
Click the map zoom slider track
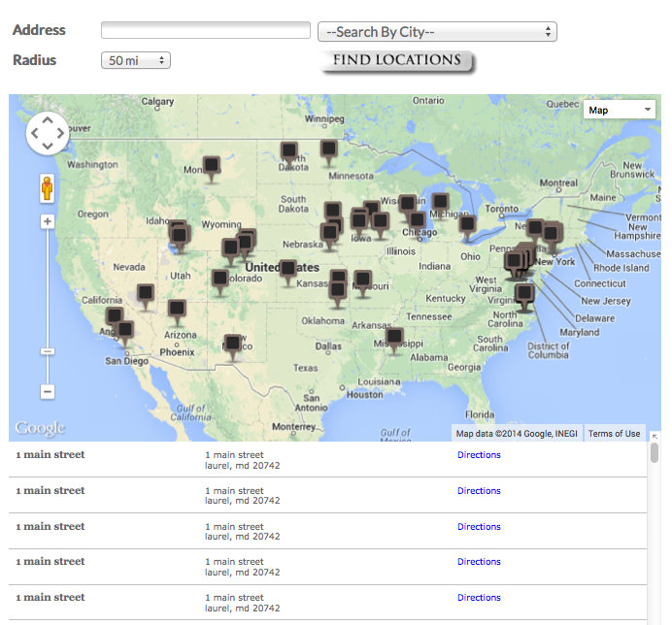(47, 291)
